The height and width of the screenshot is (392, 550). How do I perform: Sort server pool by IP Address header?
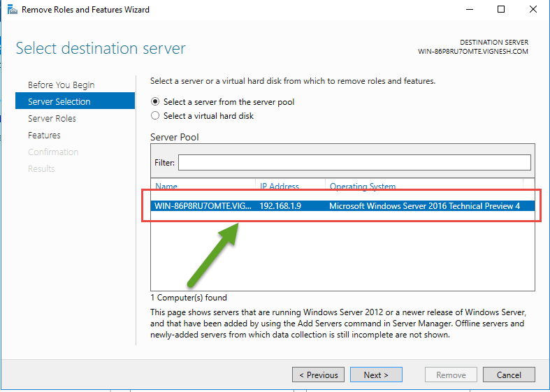pos(280,187)
